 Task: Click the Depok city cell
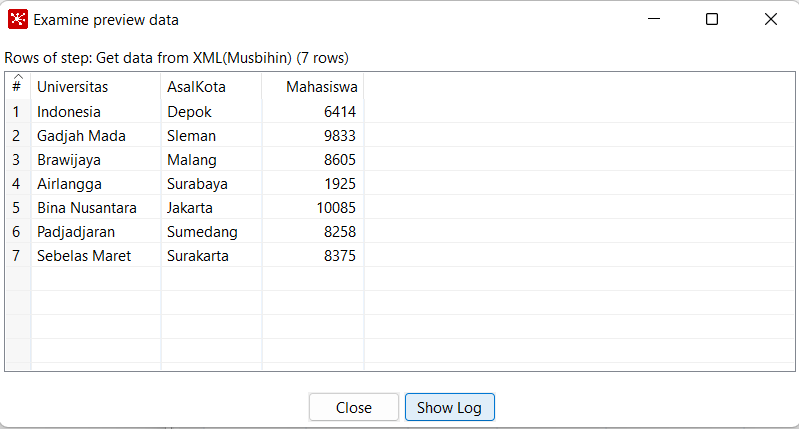point(211,112)
